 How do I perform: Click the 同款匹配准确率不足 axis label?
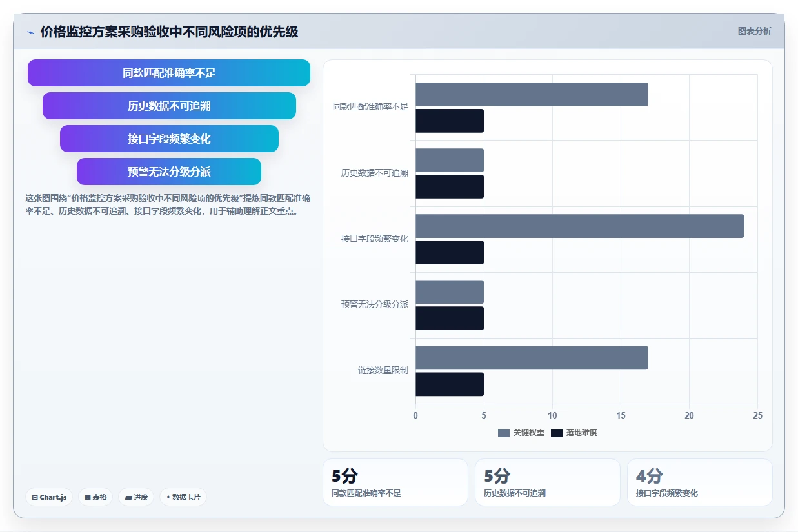(371, 106)
